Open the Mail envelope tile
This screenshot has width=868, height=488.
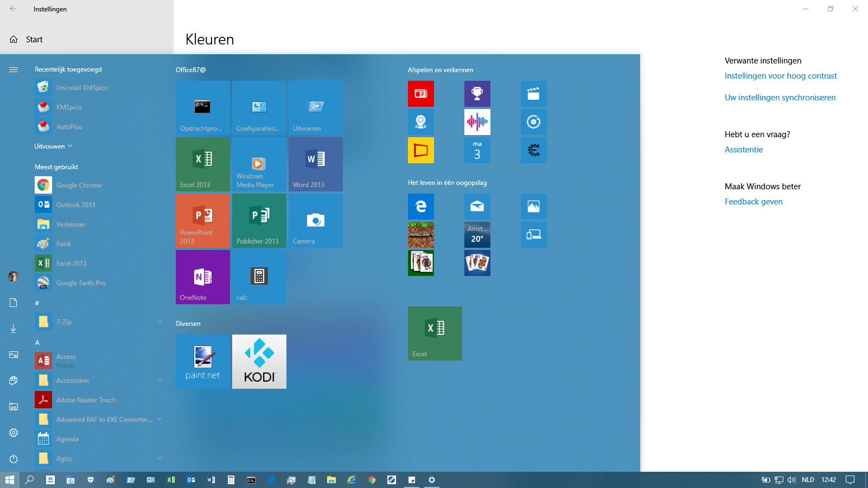pyautogui.click(x=477, y=207)
